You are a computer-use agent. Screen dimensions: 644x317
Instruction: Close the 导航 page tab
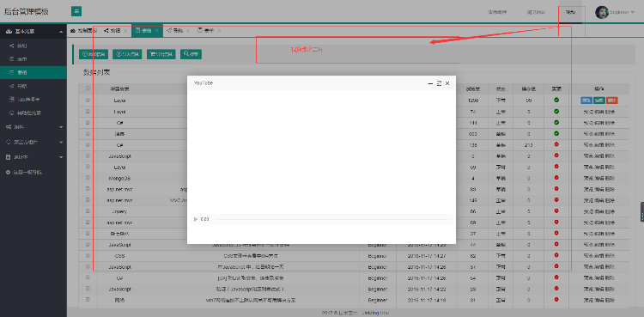click(x=188, y=30)
